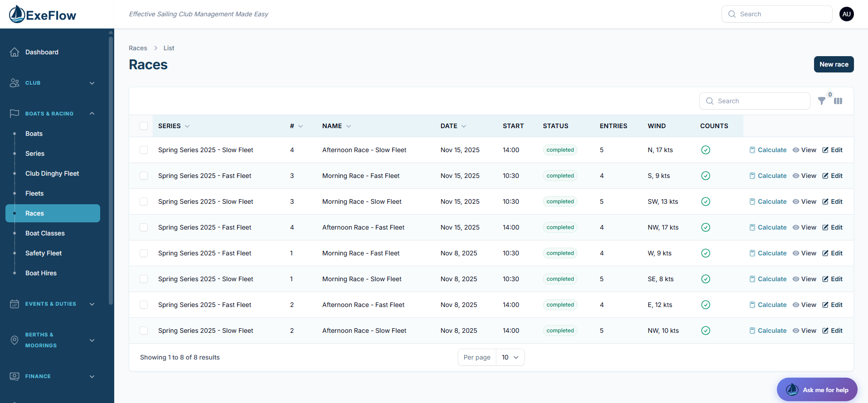
Task: Click the Finance section money icon
Action: 15,376
